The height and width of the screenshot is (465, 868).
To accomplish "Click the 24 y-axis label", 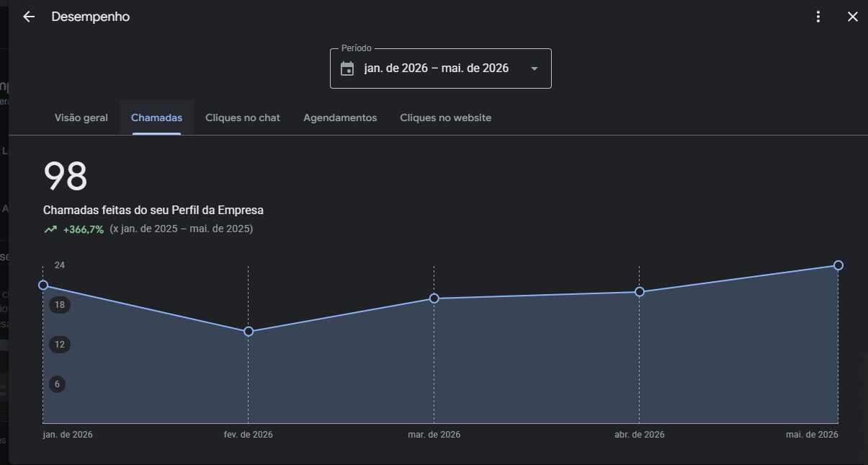I will click(x=60, y=265).
